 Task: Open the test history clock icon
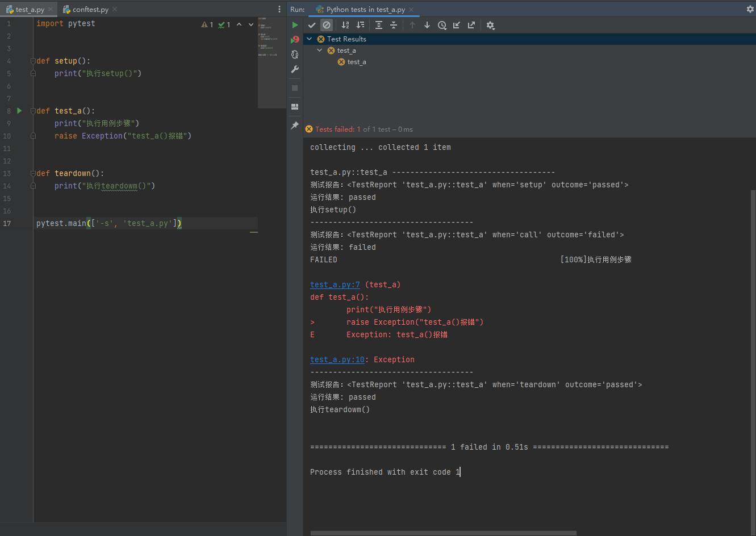point(442,25)
